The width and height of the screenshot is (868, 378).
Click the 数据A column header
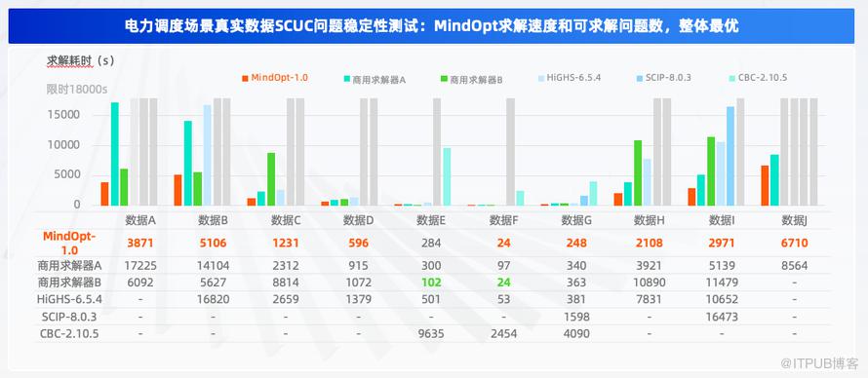tap(140, 220)
